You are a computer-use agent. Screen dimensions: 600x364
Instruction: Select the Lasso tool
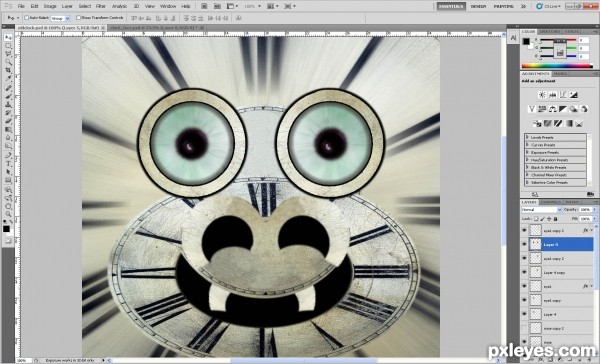8,54
